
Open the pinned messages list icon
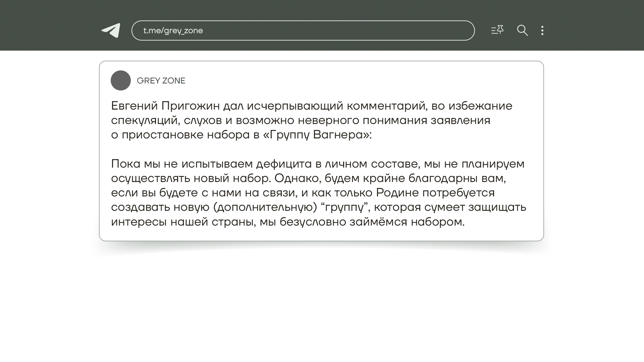click(x=497, y=30)
